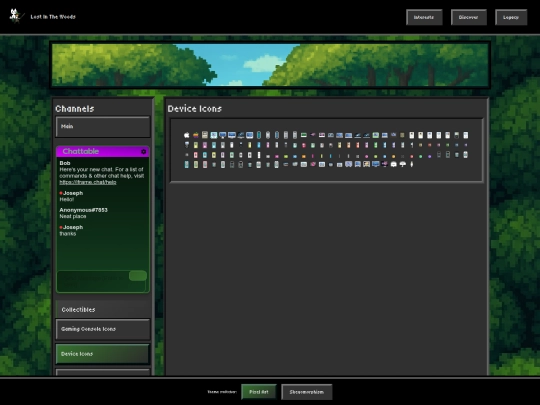Click the green round dot icon

420,156
